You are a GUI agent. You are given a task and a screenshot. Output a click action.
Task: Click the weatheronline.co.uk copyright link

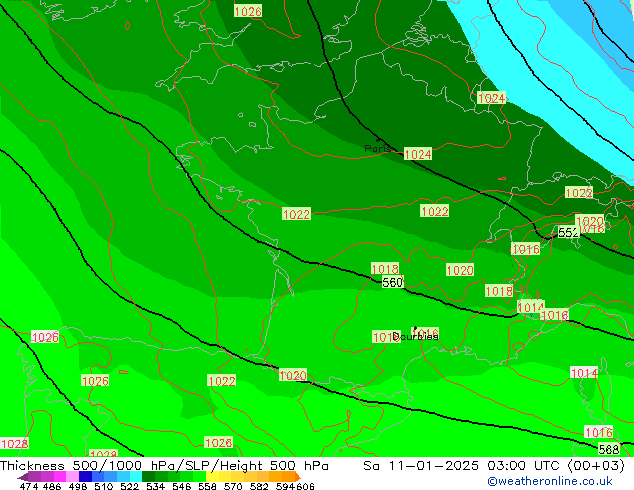click(549, 481)
